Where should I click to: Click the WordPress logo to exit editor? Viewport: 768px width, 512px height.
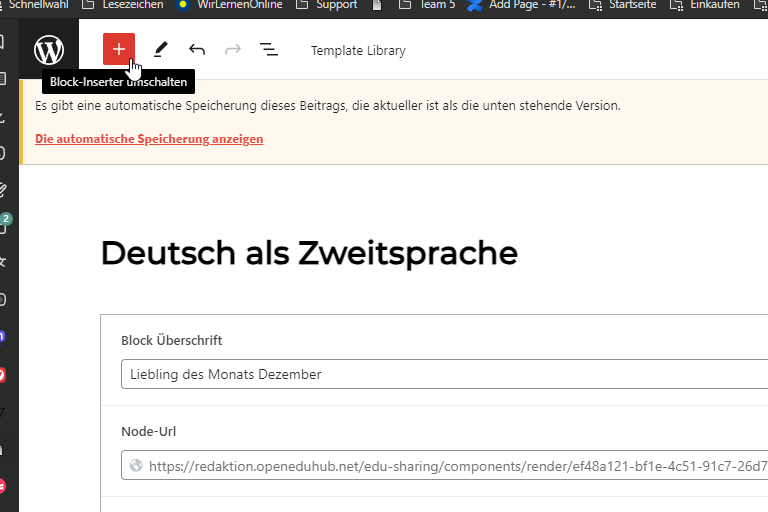(x=48, y=49)
